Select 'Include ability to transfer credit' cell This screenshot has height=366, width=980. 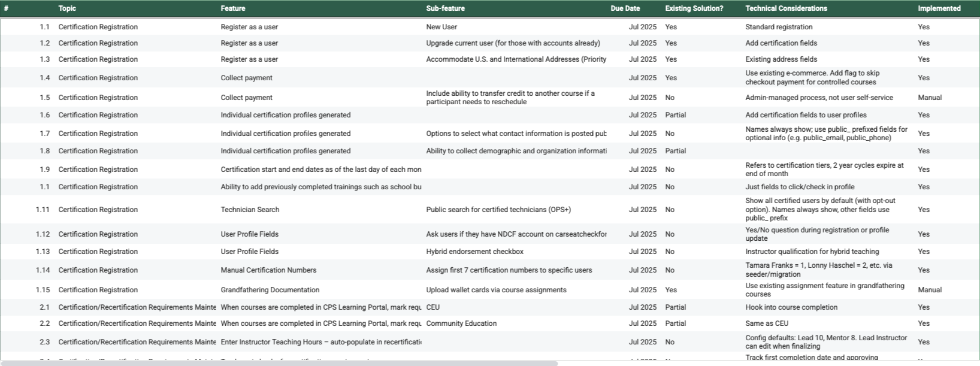(x=510, y=98)
